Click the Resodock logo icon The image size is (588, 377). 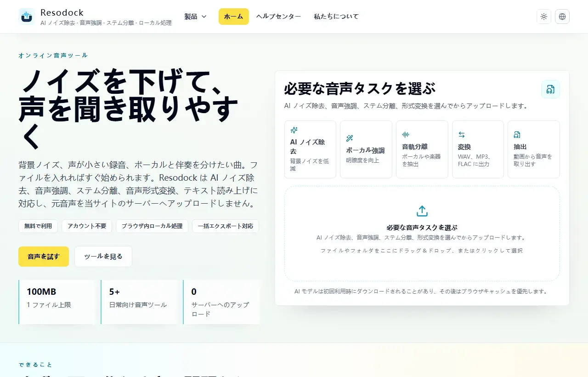click(27, 17)
